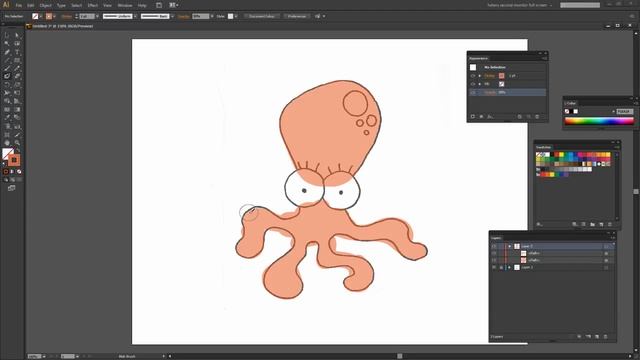Select the Zoom tool in toolbox
The width and height of the screenshot is (640, 360).
17,143
